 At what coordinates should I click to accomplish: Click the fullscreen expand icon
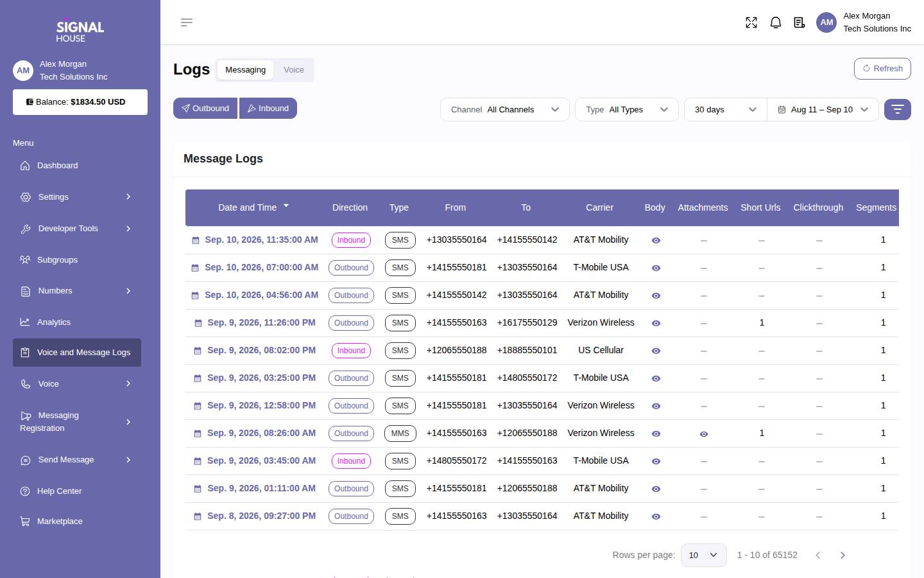pos(751,22)
